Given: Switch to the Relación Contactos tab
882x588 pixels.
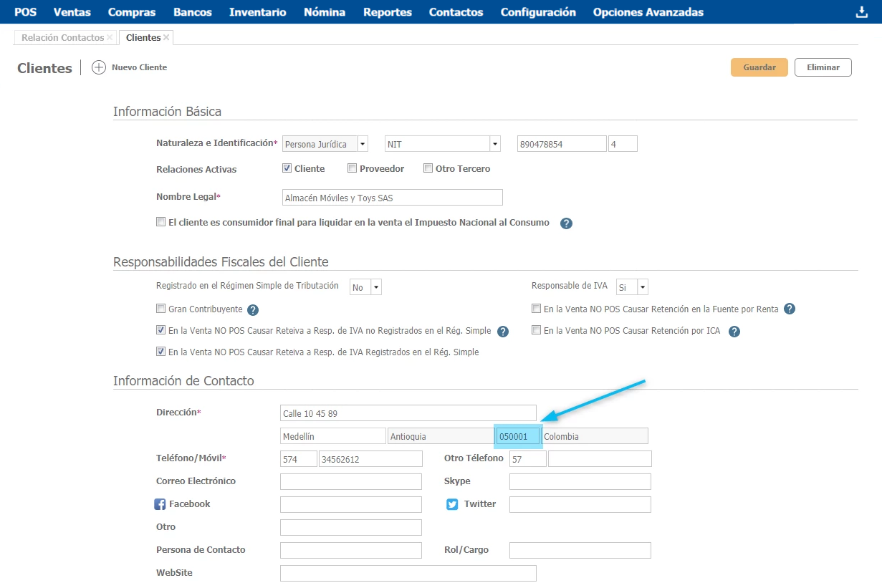Looking at the screenshot, I should pos(62,37).
